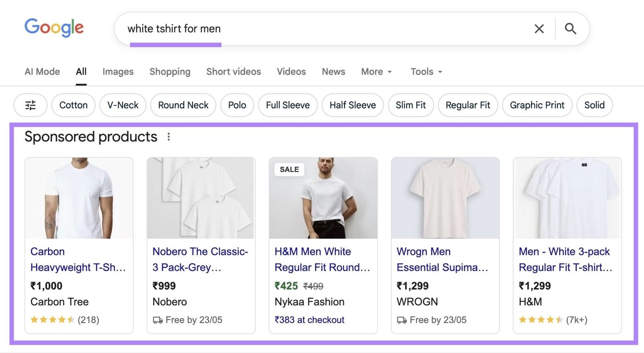
Task: Enable the Full Sleeve filter
Action: coord(288,105)
